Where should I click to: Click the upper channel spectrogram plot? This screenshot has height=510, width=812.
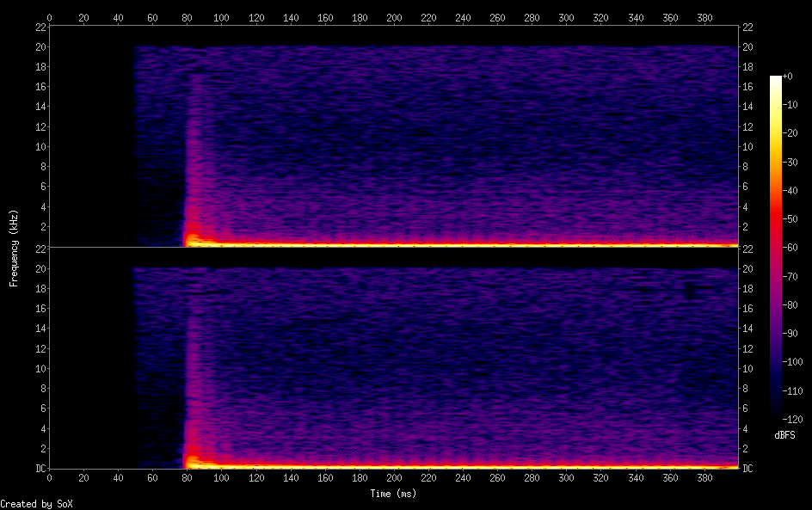(x=394, y=136)
